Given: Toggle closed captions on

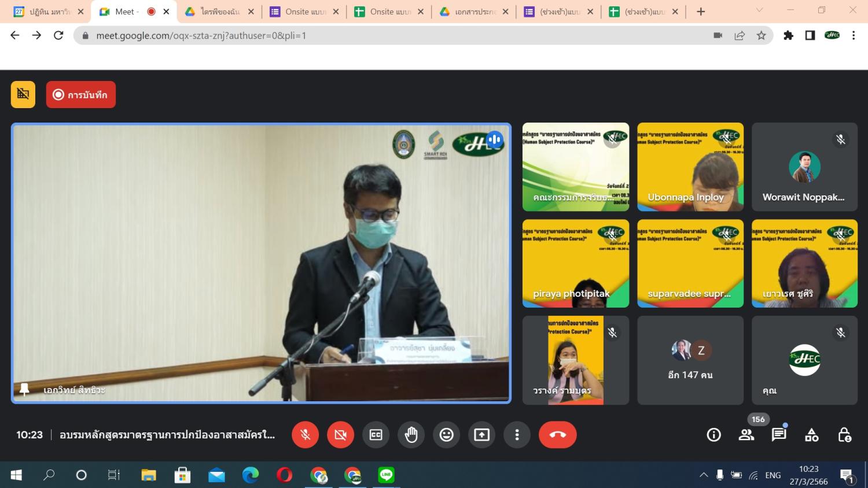Looking at the screenshot, I should click(376, 435).
